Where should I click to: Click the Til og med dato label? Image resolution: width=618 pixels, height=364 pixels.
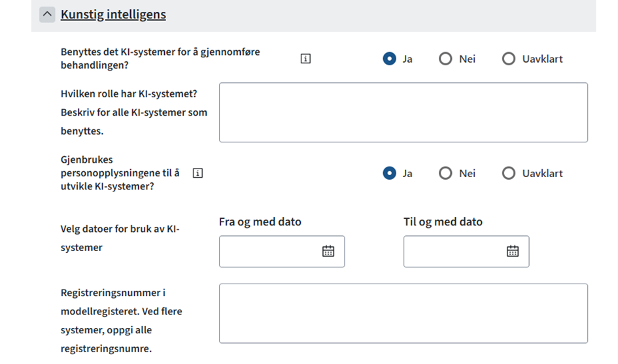click(x=443, y=222)
